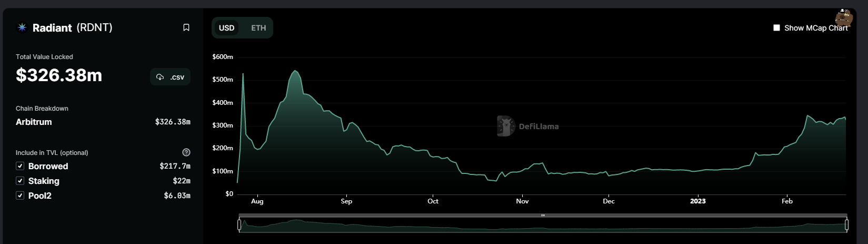Toggle the Staking checkbox off

click(x=20, y=181)
